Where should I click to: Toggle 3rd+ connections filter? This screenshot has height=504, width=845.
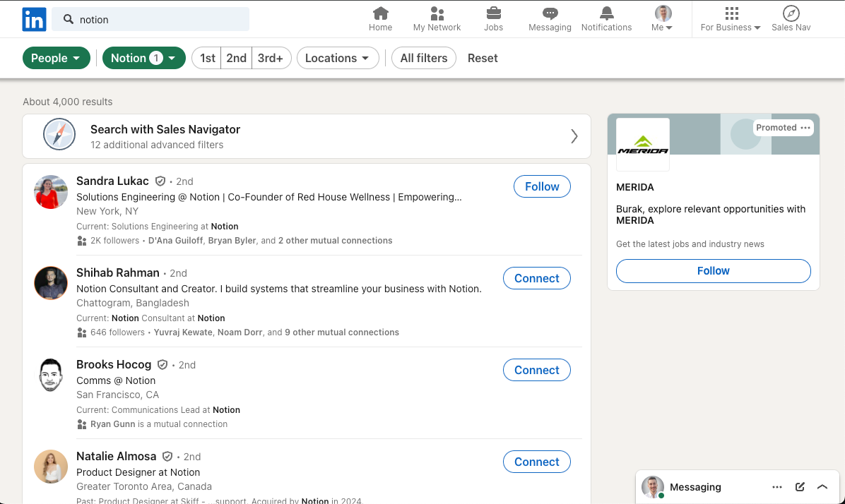(x=271, y=58)
